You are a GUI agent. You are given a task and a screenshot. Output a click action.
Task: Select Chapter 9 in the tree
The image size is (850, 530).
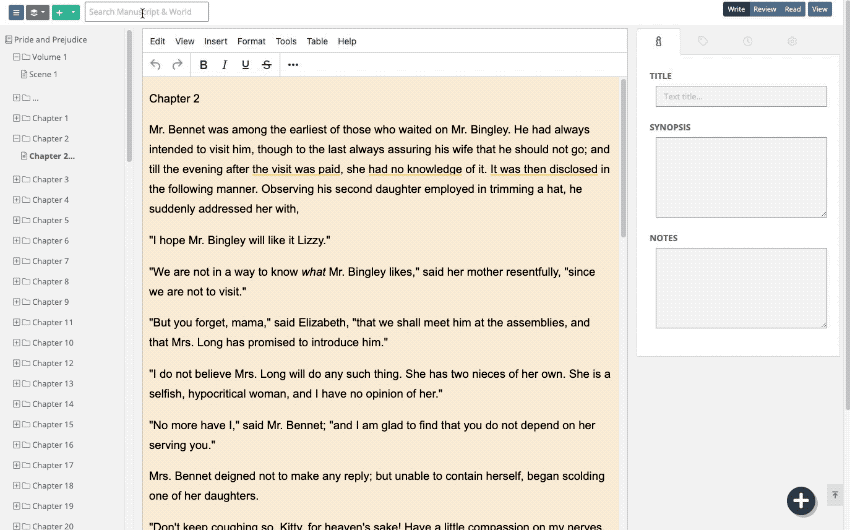tap(50, 302)
